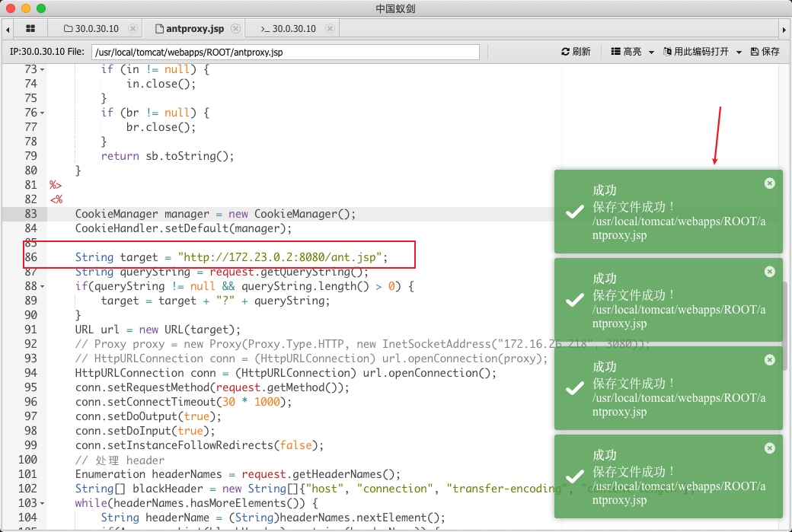Click the file path input field

pyautogui.click(x=286, y=52)
